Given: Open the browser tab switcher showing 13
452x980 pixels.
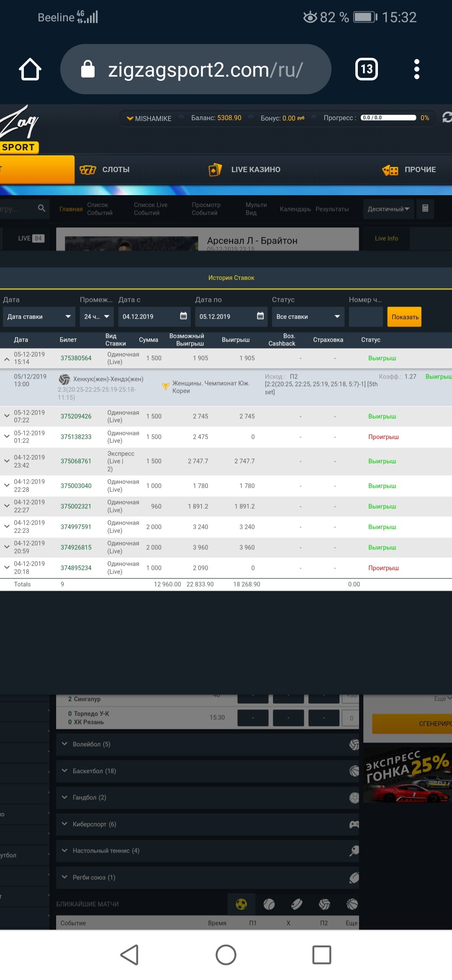Looking at the screenshot, I should pyautogui.click(x=366, y=69).
